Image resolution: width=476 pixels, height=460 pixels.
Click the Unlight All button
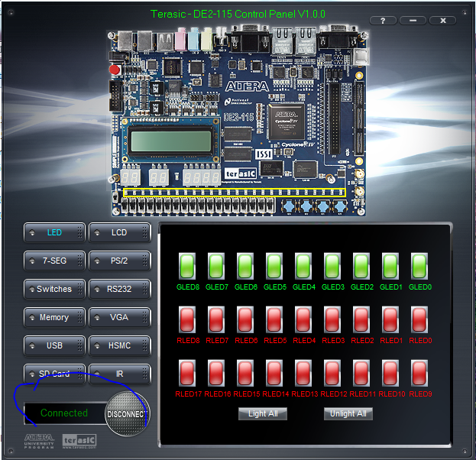pos(348,414)
